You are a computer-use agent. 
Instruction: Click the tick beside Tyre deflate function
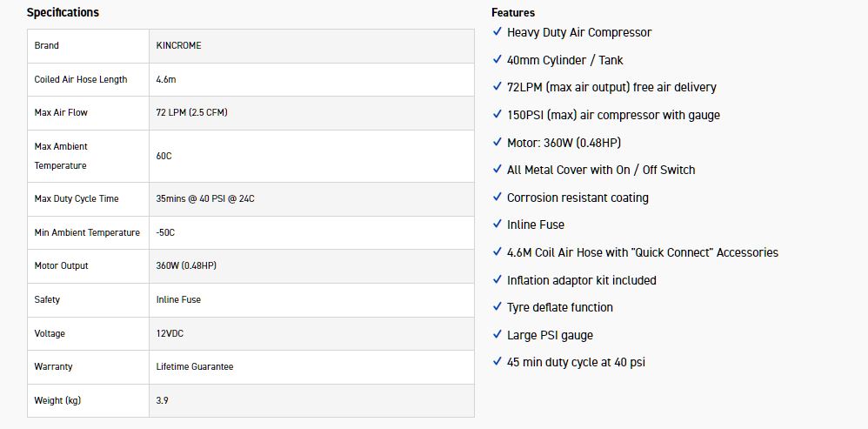click(x=497, y=307)
